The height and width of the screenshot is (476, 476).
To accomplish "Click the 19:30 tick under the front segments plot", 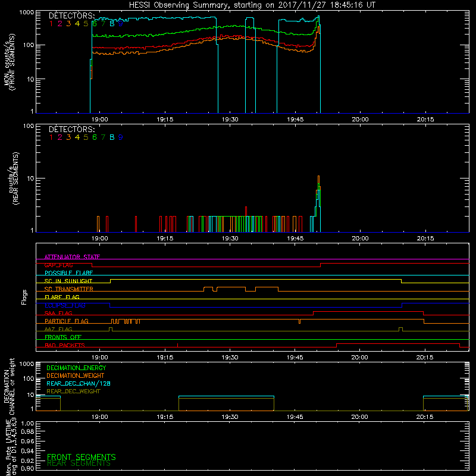I will 230,120.
